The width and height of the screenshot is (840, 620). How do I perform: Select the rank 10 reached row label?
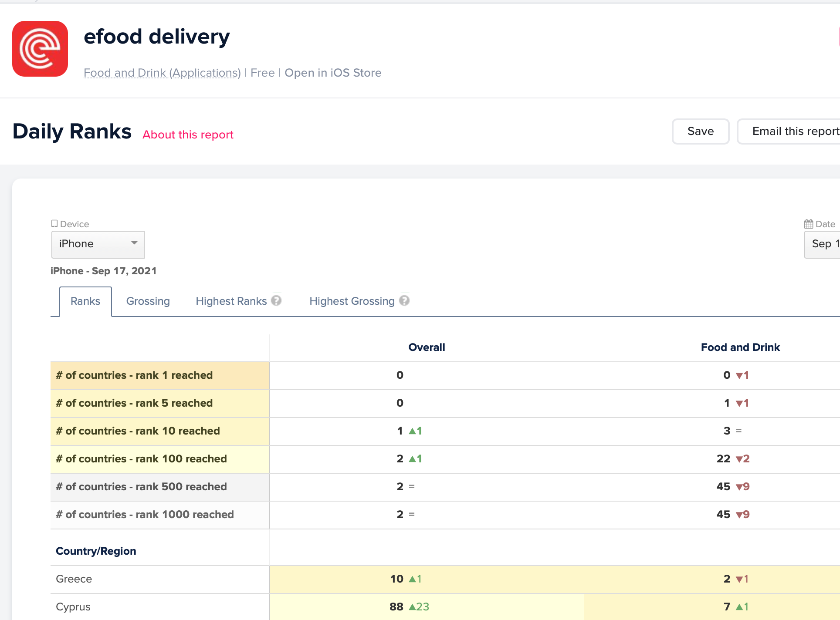pyautogui.click(x=160, y=431)
